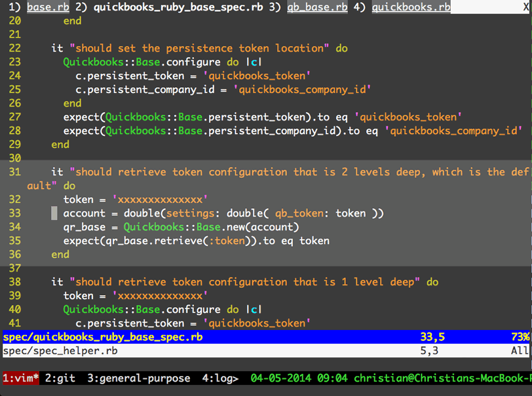Click the 5,3 position in spec_helper status
This screenshot has height=396, width=532.
click(429, 351)
